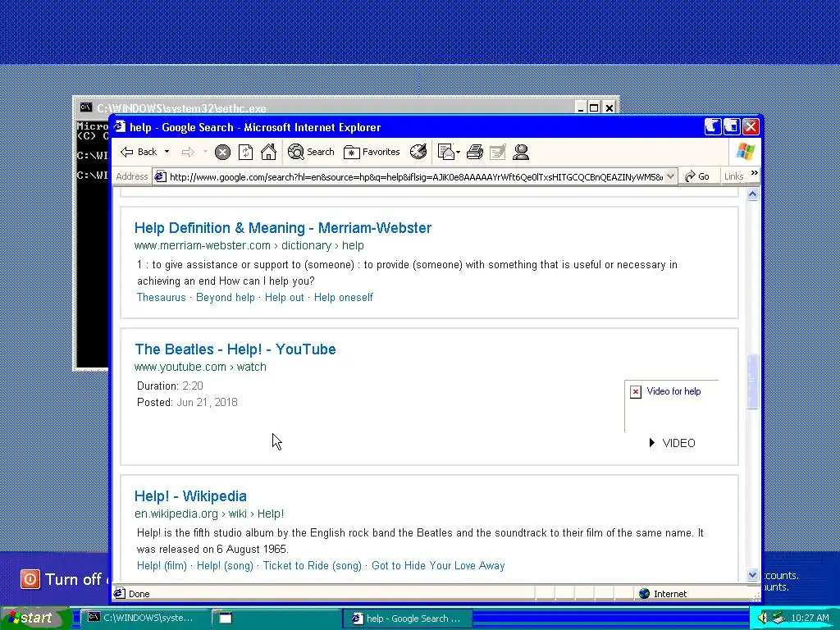840x630 pixels.
Task: Click the 10:27 AM clock
Action: tap(810, 618)
